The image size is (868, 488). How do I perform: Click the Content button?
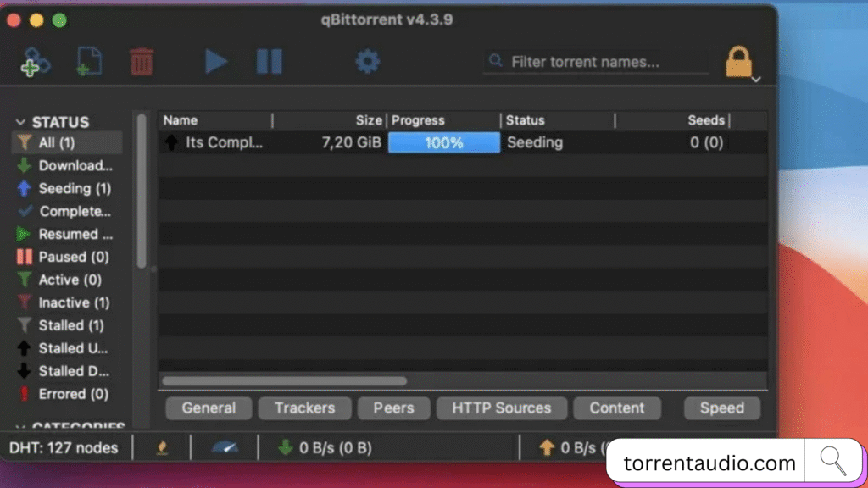[616, 408]
